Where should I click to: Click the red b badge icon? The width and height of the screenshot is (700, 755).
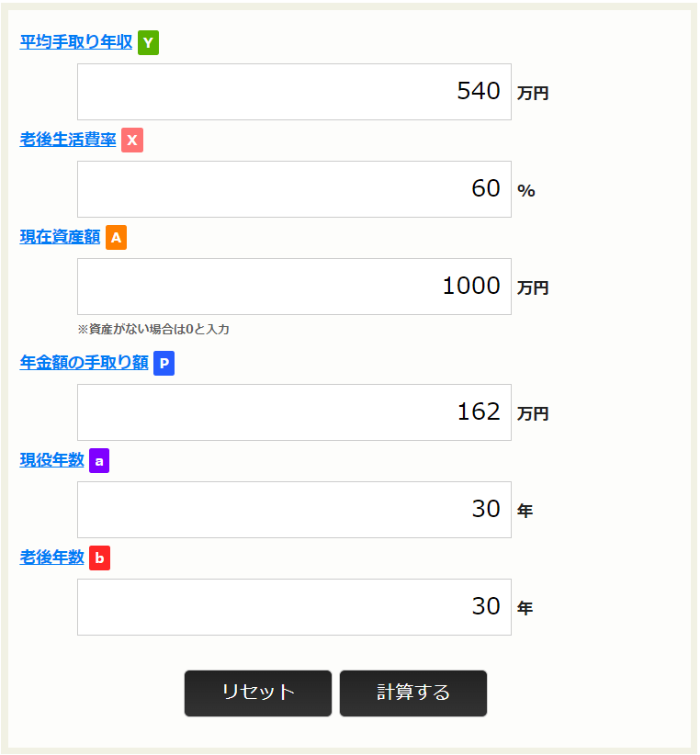(x=99, y=558)
